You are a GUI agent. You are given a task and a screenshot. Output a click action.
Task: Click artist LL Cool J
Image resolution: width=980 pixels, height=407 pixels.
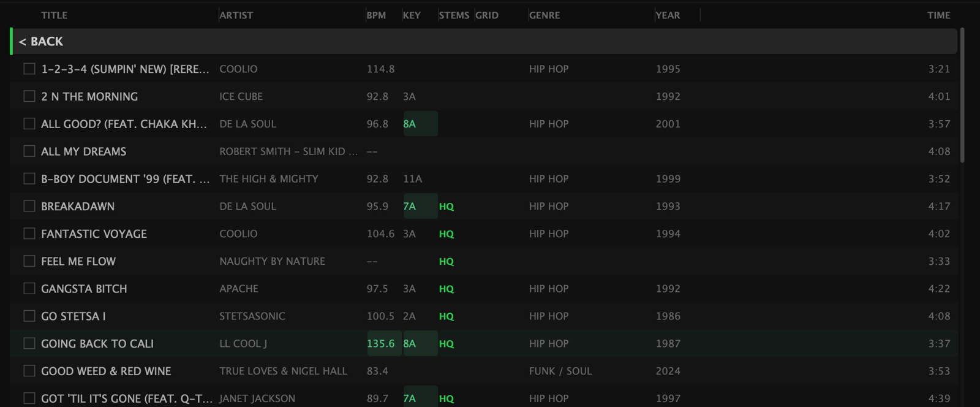[x=243, y=344]
